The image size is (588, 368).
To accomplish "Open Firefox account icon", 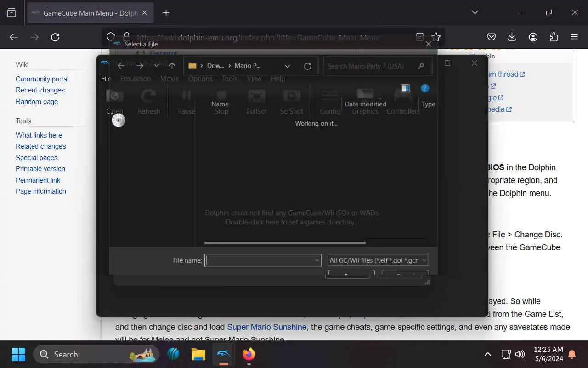I will pyautogui.click(x=533, y=37).
